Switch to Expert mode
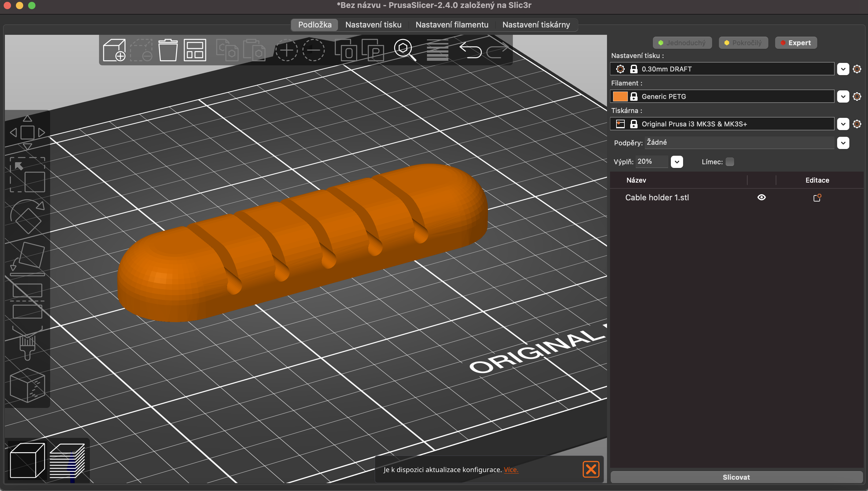Screen dimensions: 868x491 coord(796,43)
